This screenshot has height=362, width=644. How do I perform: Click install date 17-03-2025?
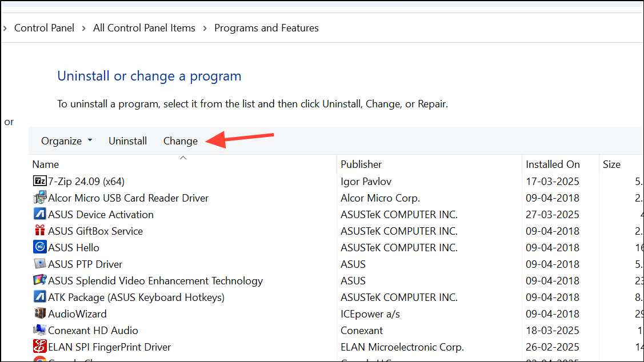coord(553,182)
